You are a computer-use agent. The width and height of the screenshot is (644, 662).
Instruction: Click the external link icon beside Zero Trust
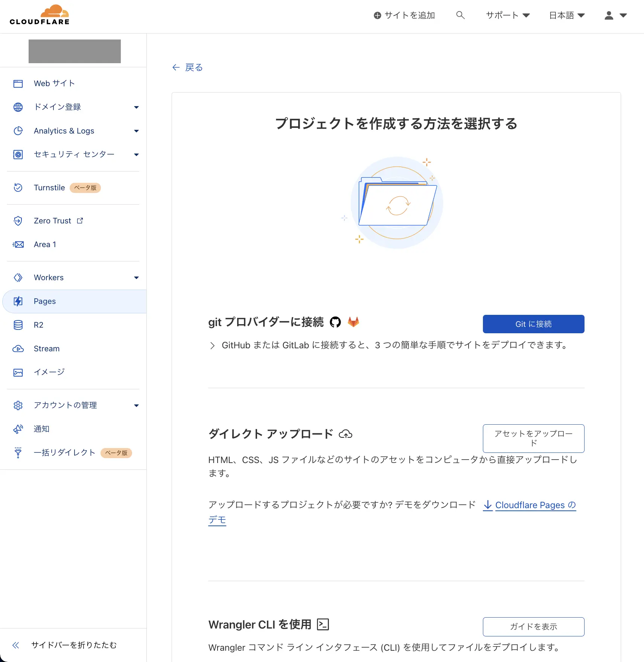80,221
